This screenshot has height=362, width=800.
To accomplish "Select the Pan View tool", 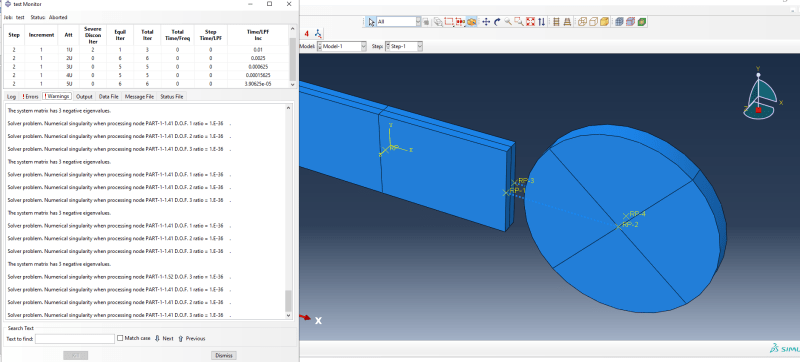I will tap(486, 21).
